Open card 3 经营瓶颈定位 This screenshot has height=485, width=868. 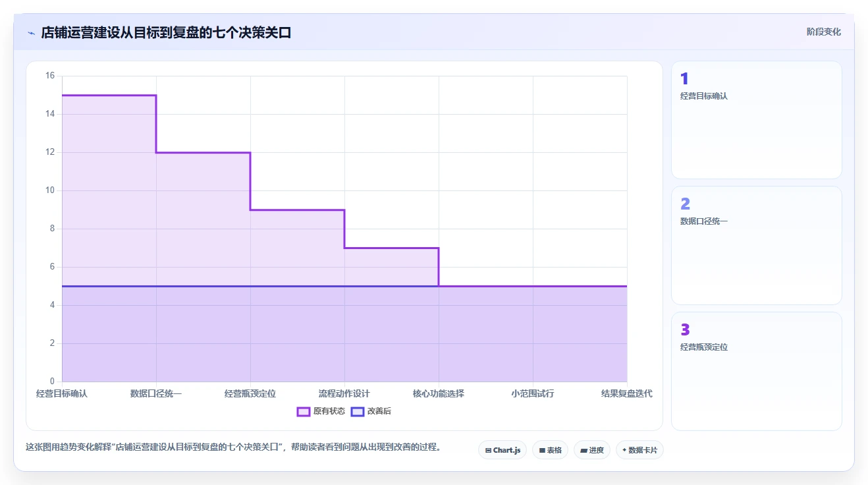tap(756, 371)
